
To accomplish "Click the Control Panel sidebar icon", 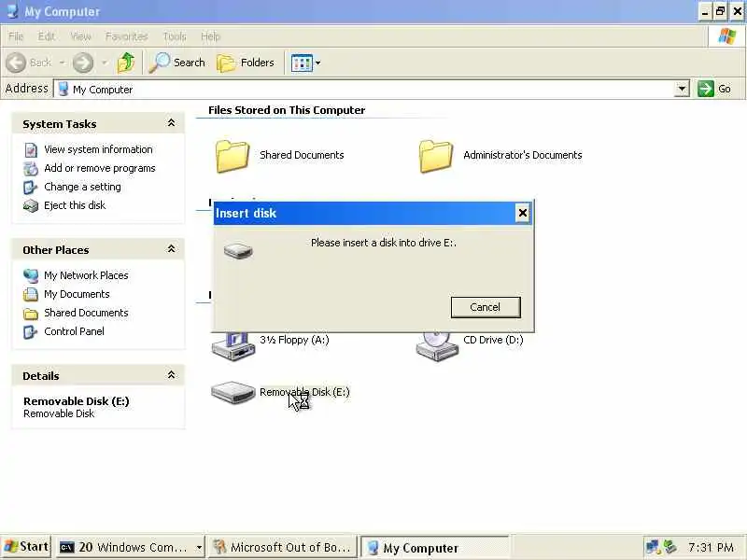I will (x=31, y=332).
